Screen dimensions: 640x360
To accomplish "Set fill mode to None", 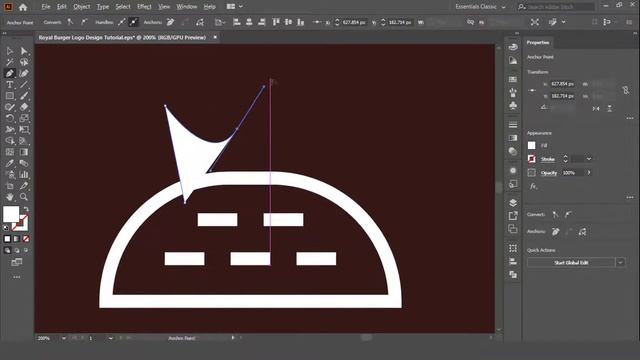I will tap(26, 239).
